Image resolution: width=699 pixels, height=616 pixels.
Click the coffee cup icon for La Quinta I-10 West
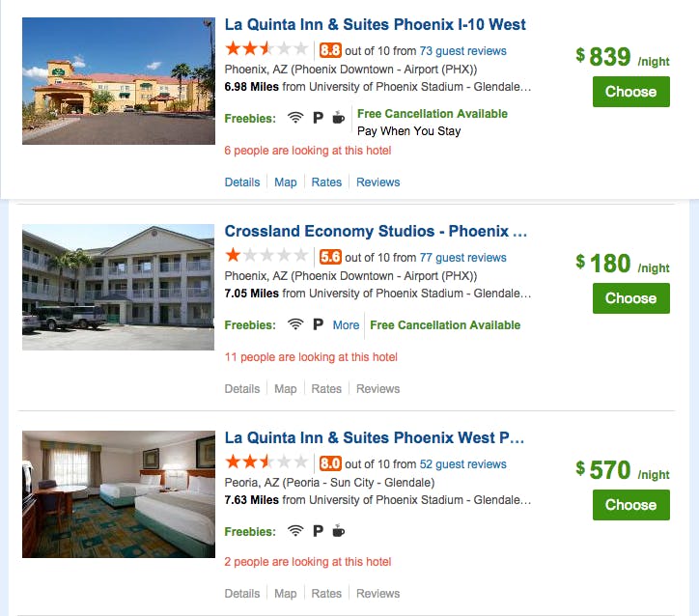tap(339, 119)
